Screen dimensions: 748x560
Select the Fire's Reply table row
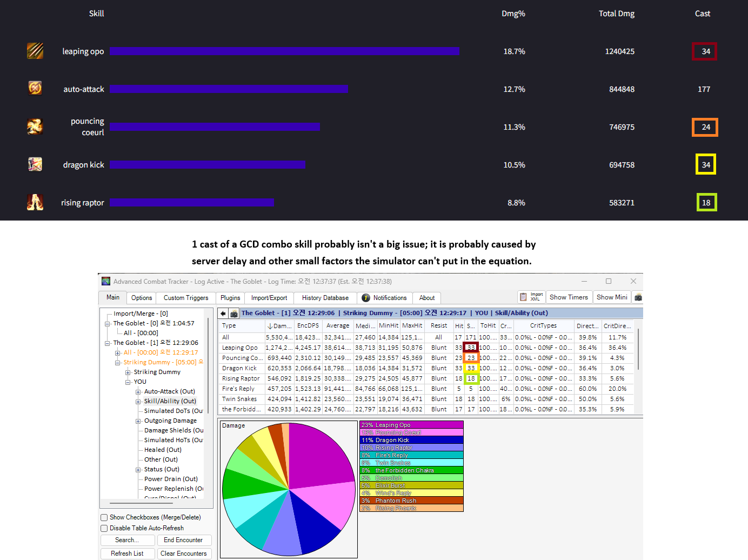(427, 389)
